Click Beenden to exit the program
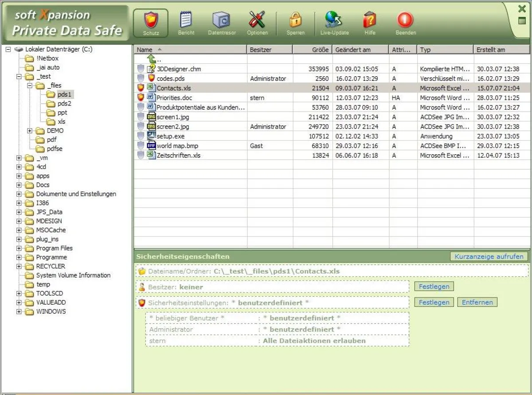Viewport: 532px width, 395px height. pos(404,21)
